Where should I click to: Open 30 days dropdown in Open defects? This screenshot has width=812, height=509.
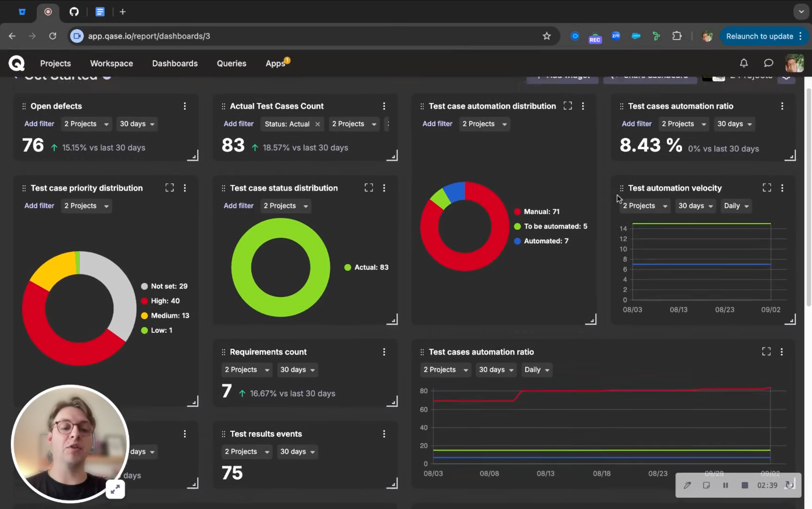point(137,124)
